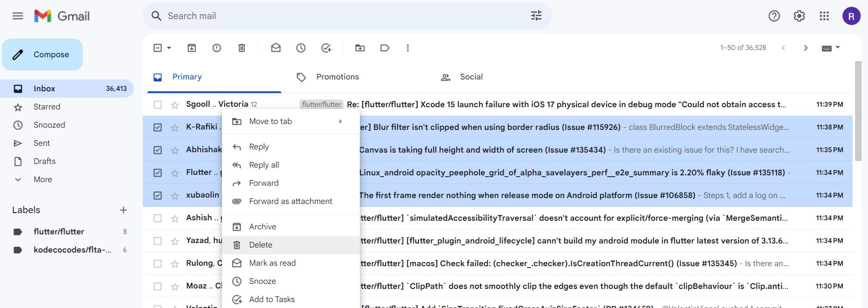
Task: Open the select-all dropdown arrow
Action: (169, 48)
